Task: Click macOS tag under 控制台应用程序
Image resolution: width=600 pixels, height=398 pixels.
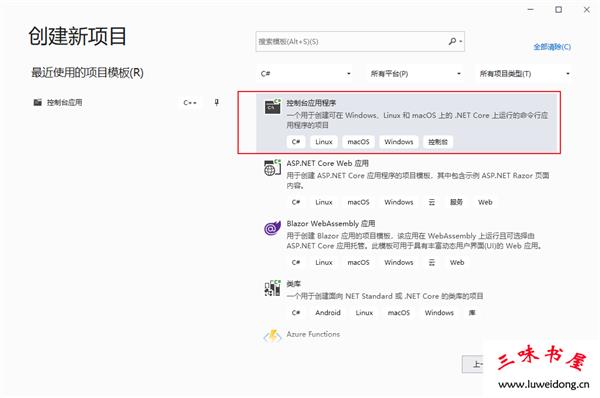Action: 358,142
